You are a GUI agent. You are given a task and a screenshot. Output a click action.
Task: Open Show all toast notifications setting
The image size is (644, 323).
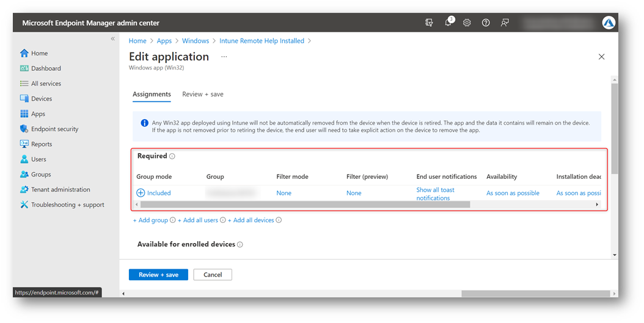[436, 194]
